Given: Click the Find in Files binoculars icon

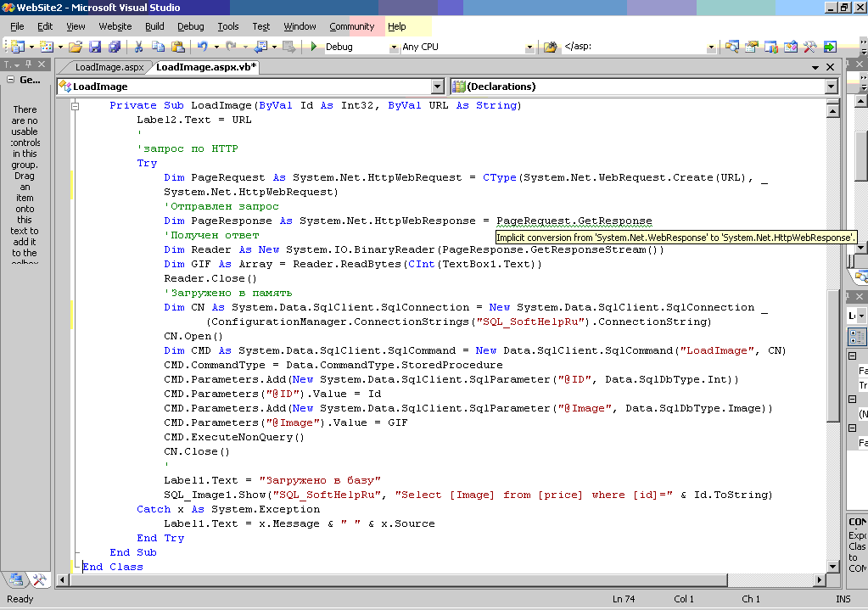Looking at the screenshot, I should [x=550, y=47].
